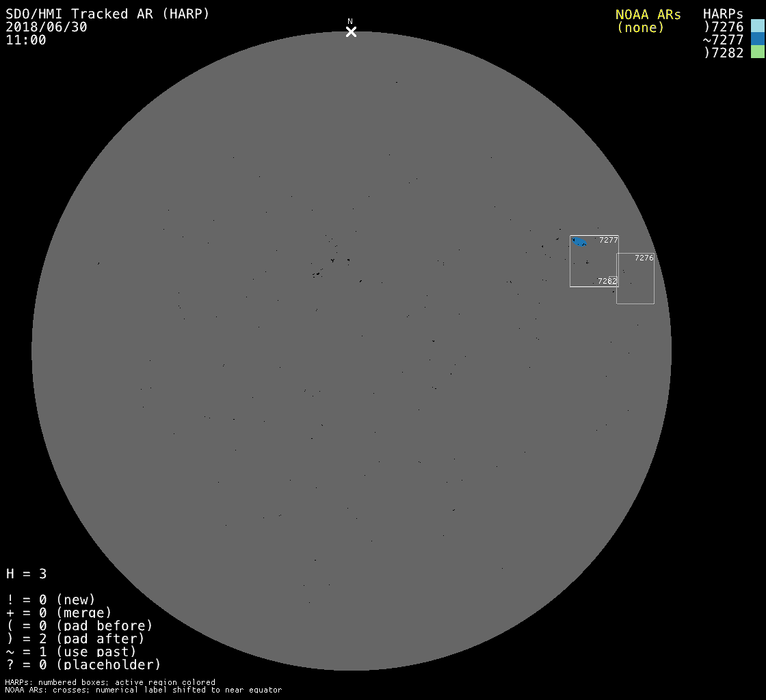Click the )7276 entry in HARPs legend
This screenshot has width=766, height=700.
tap(723, 27)
